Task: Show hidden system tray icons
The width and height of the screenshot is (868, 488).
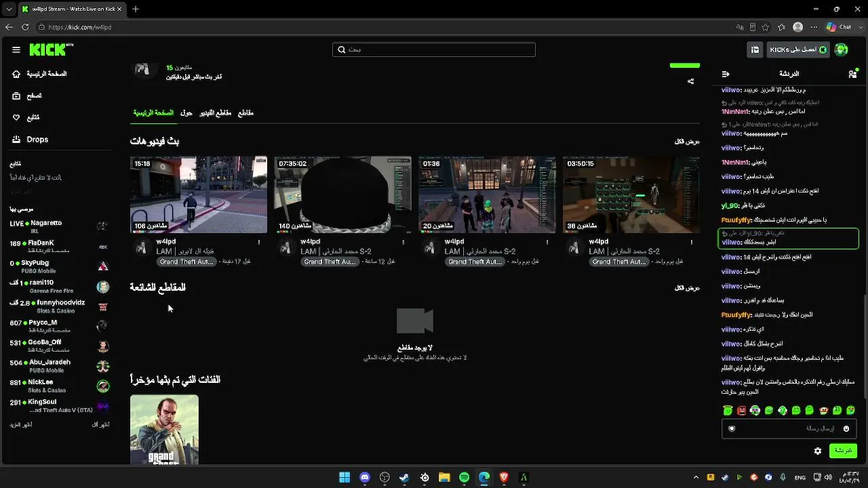Action: [x=696, y=477]
